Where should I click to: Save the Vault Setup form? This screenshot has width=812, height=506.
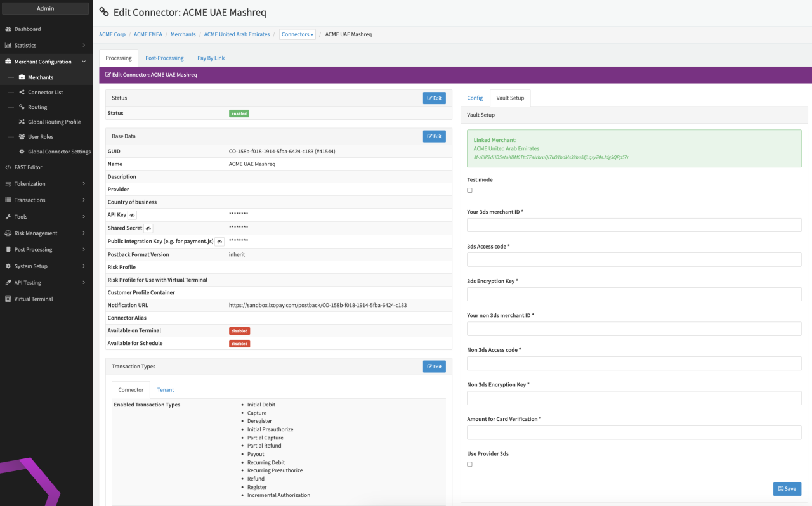click(787, 489)
